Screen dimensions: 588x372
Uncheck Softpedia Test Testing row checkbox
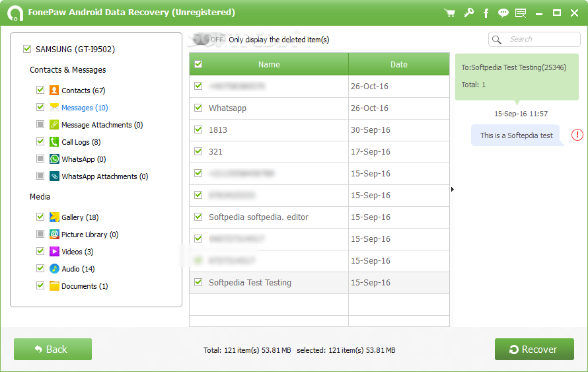tap(198, 282)
